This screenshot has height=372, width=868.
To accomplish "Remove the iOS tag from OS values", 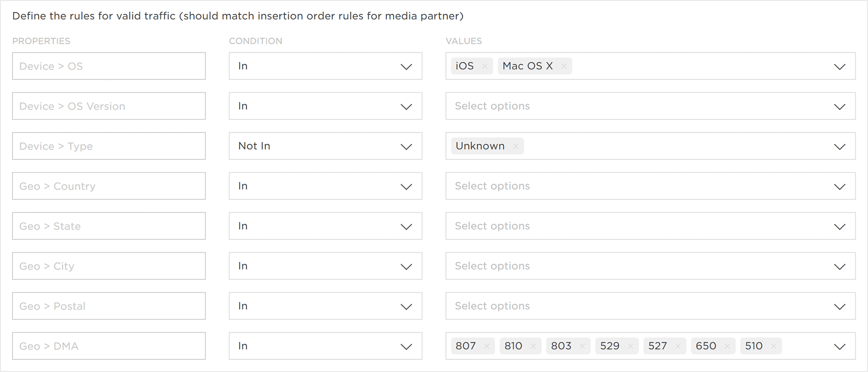I will pyautogui.click(x=485, y=66).
